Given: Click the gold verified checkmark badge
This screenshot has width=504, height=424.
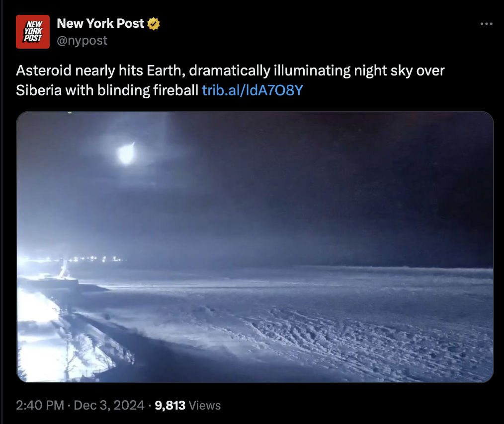Looking at the screenshot, I should pos(154,24).
